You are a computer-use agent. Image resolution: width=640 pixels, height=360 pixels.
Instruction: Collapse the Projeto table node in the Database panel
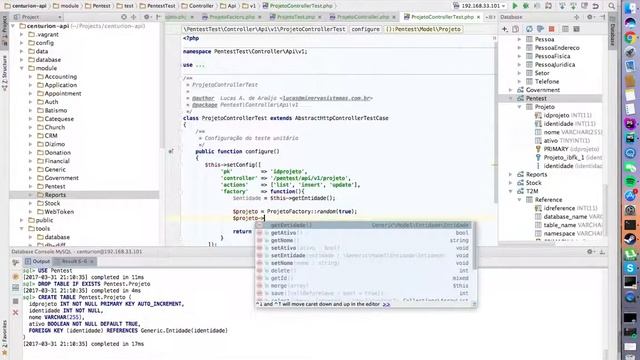pyautogui.click(x=520, y=107)
